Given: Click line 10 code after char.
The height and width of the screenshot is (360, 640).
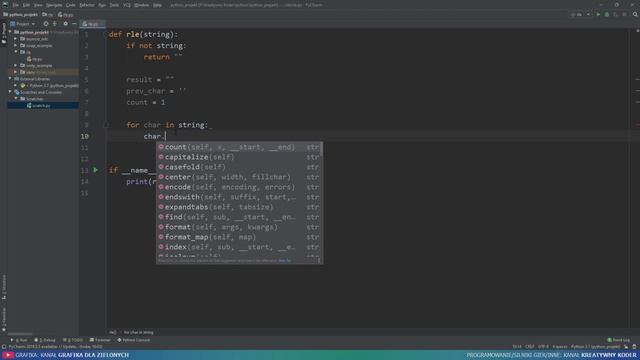Looking at the screenshot, I should click(x=154, y=136).
